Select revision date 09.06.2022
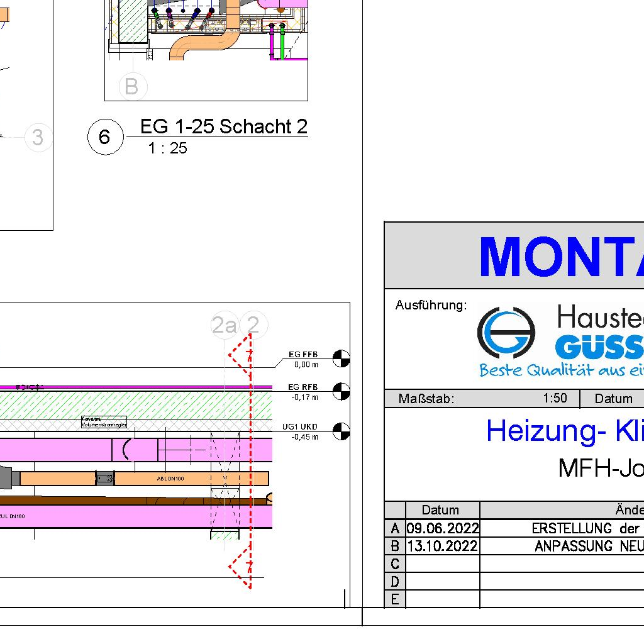The height and width of the screenshot is (644, 644). 442,528
